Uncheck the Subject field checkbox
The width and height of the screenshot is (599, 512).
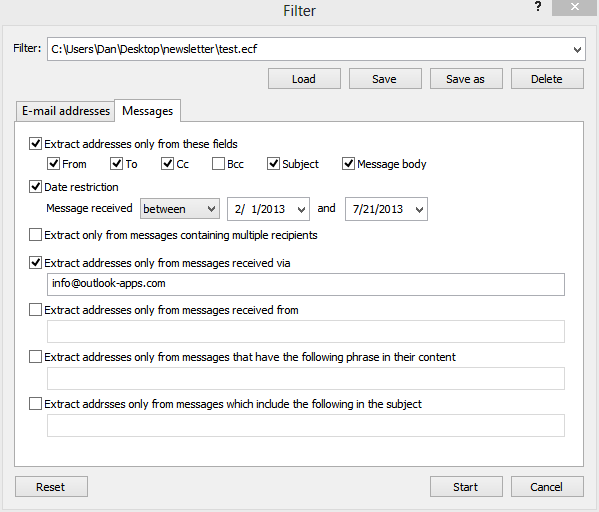tap(273, 164)
